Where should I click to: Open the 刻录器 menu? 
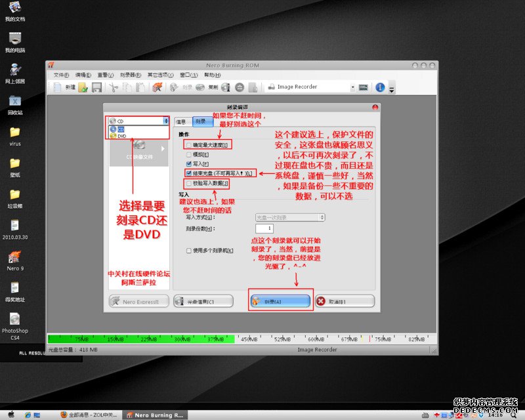point(131,75)
